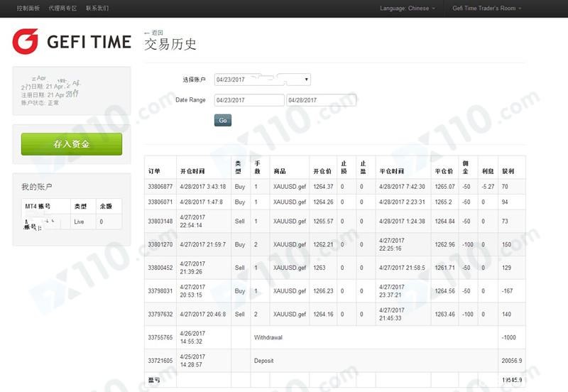The width and height of the screenshot is (568, 392).
Task: Click close time 4/28/2017 2:23:31
Action: [402, 202]
